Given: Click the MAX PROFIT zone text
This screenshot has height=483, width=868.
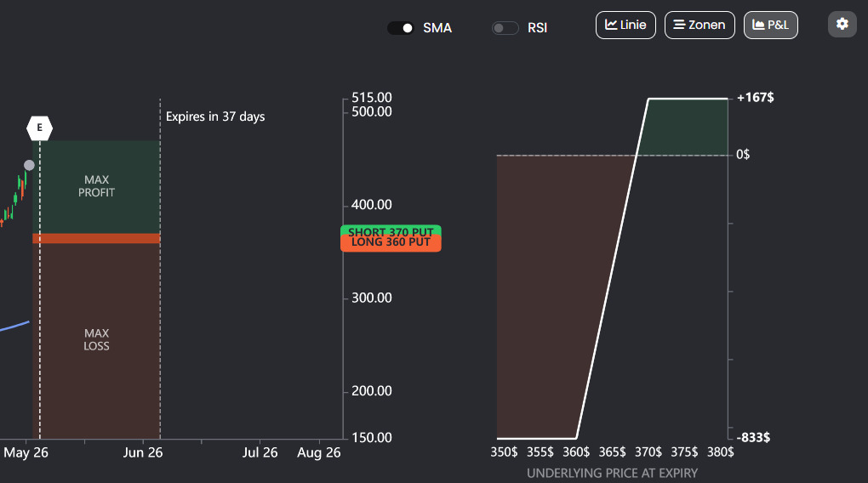Looking at the screenshot, I should 96,186.
